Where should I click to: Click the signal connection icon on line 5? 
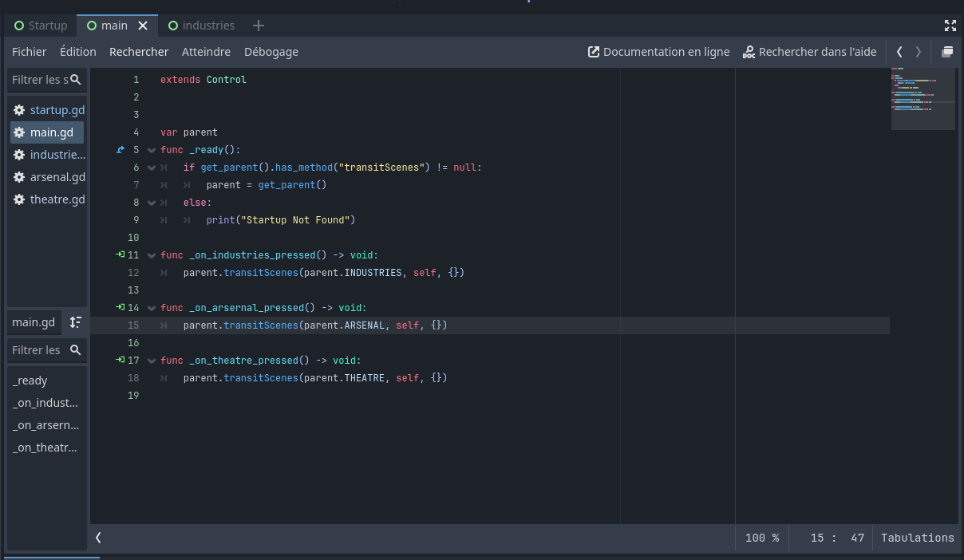tap(120, 149)
